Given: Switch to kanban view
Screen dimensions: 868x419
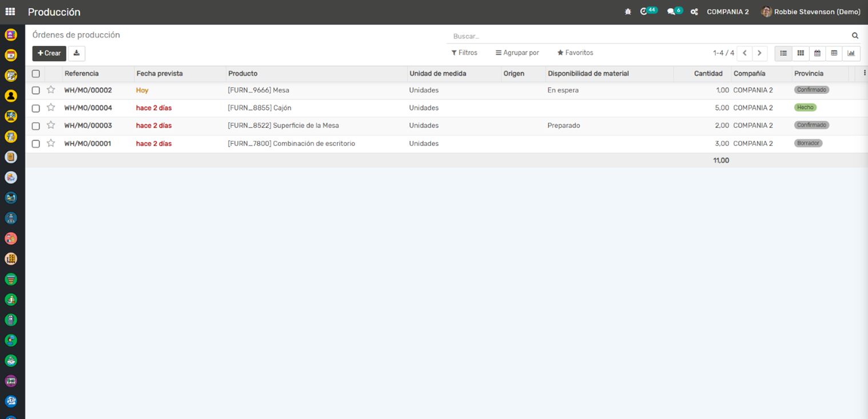Looking at the screenshot, I should (x=801, y=53).
